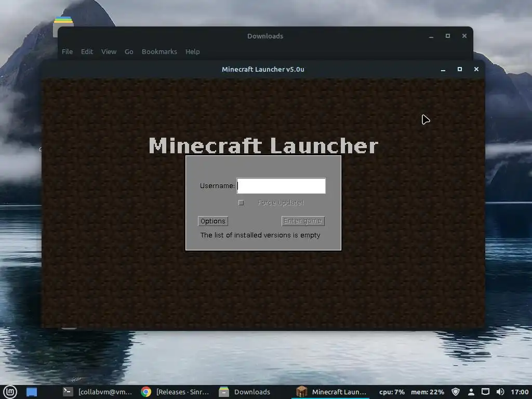
Task: Click the Username text field
Action: click(281, 185)
